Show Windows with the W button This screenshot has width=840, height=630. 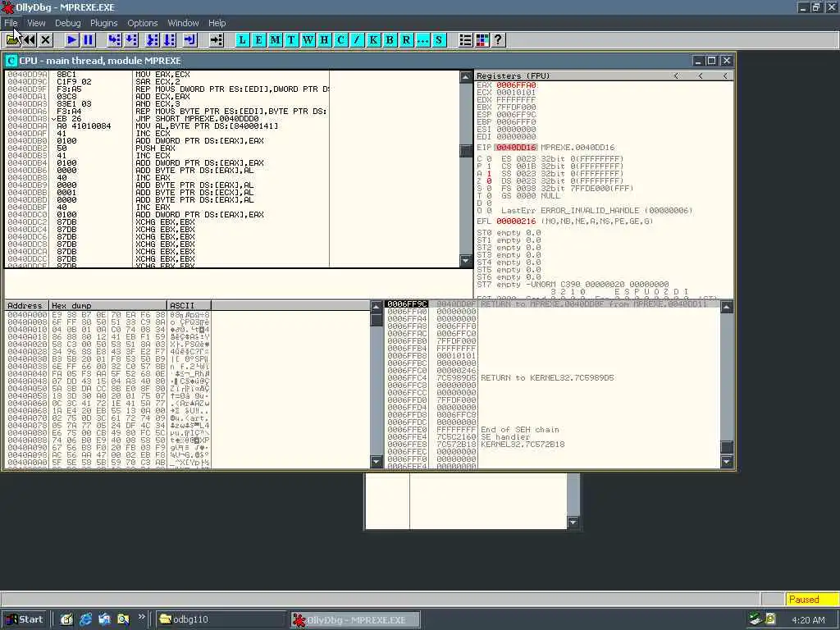pos(308,39)
